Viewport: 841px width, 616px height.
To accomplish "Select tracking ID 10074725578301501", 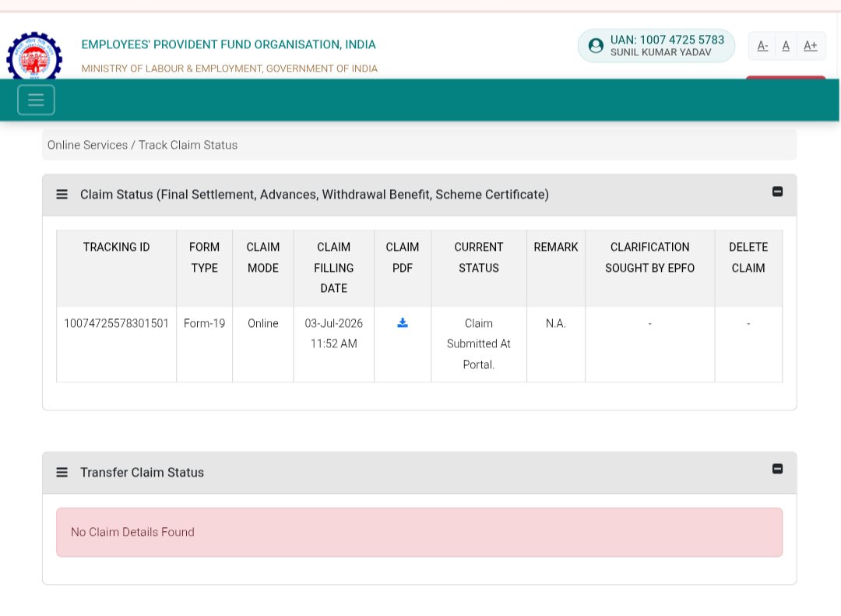I will pos(116,323).
